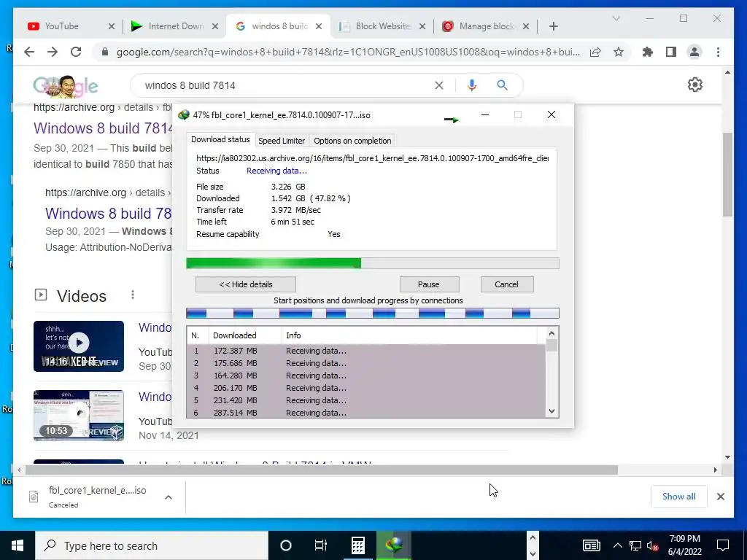
Task: Click Show all downloads
Action: [679, 496]
